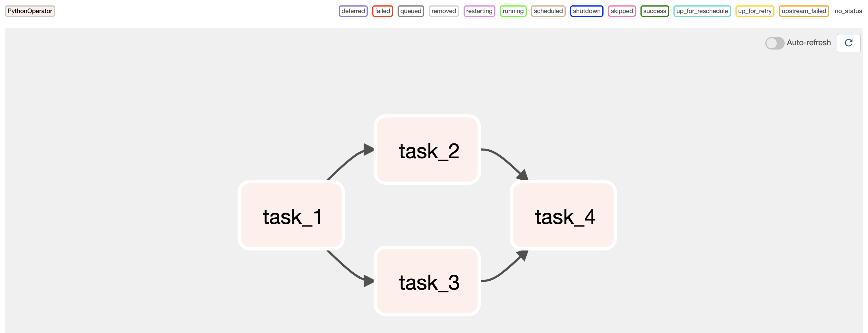868x333 pixels.
Task: Click the 'skipped' status icon in legend
Action: point(619,11)
